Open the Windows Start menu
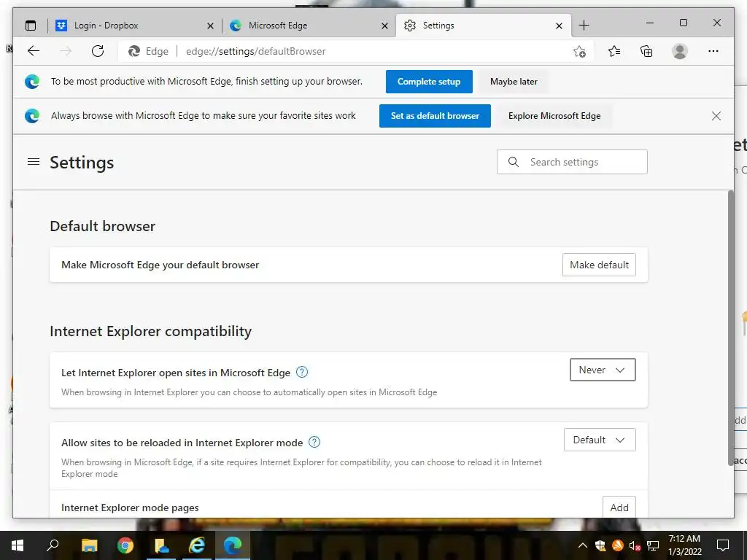 click(18, 545)
